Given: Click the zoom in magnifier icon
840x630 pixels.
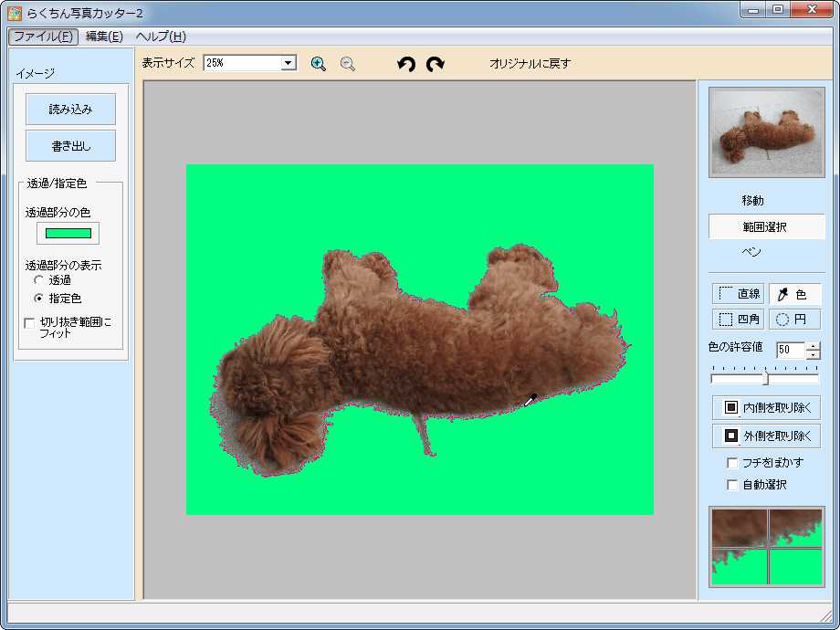Looking at the screenshot, I should (x=319, y=64).
